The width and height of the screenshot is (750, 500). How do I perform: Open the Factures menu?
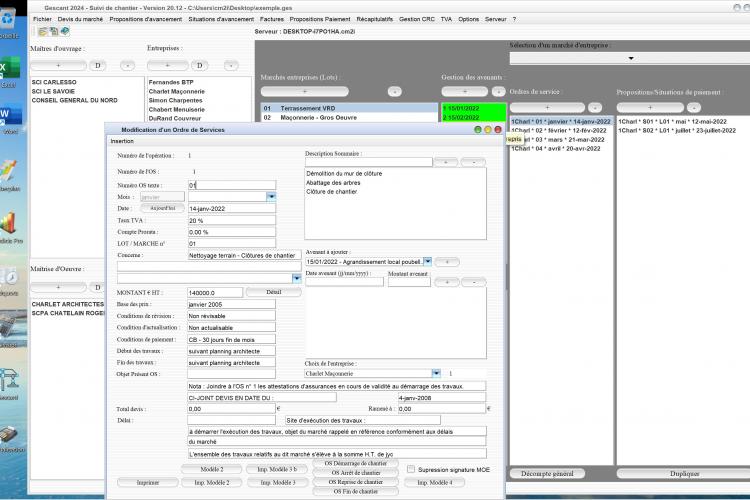click(x=272, y=19)
